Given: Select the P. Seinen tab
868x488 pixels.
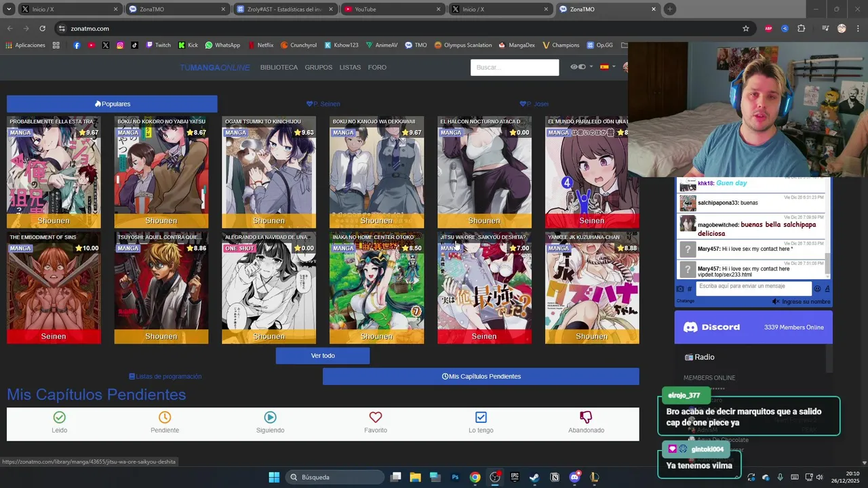Looking at the screenshot, I should (x=323, y=104).
